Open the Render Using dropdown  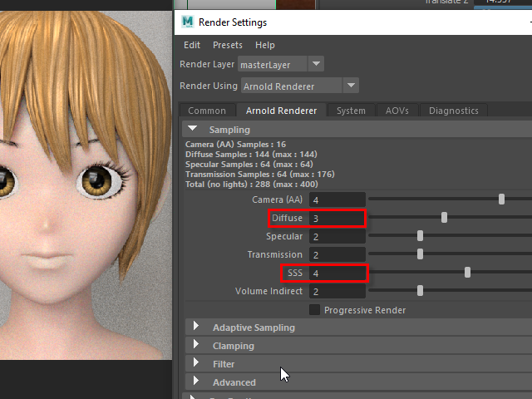tap(299, 86)
